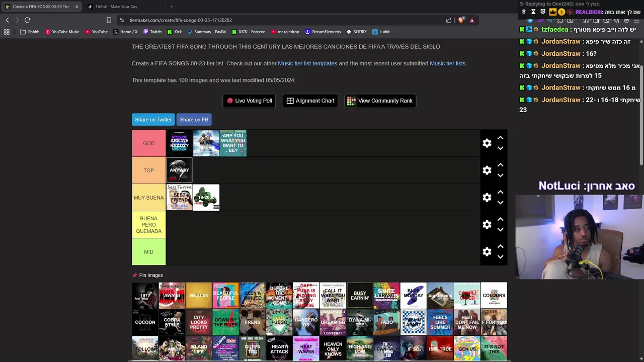Viewport: 644px width, 362px height.
Task: Pick the BLUE MONDAY 88 song image
Action: click(x=414, y=295)
